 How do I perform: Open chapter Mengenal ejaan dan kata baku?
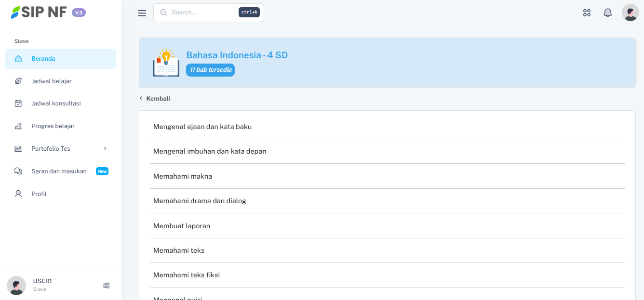pos(202,127)
